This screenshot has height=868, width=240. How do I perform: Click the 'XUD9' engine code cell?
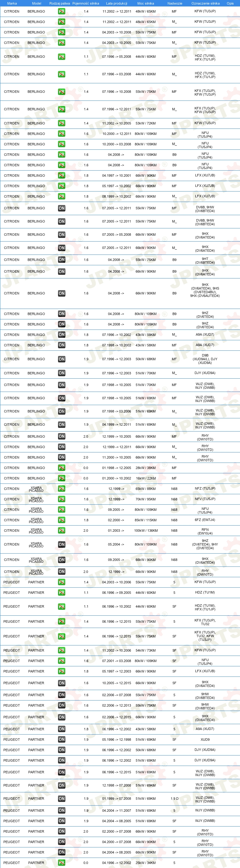pyautogui.click(x=205, y=739)
